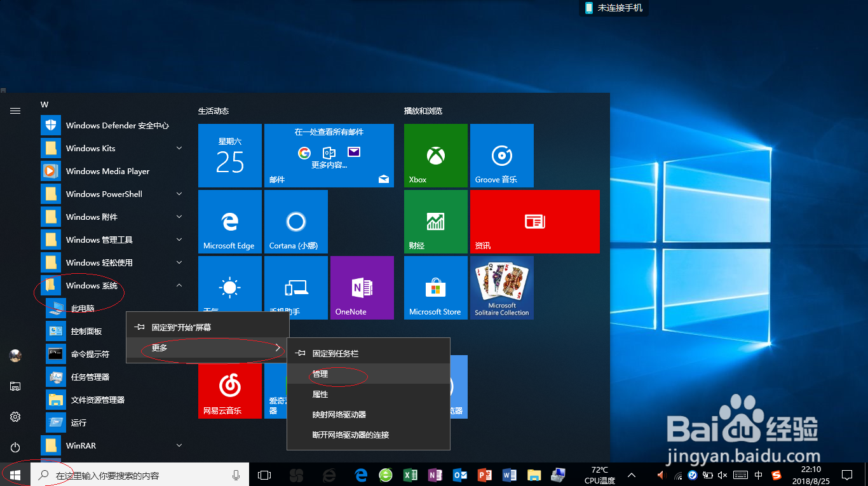Open the Action Center notifications icon
Viewport: 868px width, 486px height.
point(847,475)
